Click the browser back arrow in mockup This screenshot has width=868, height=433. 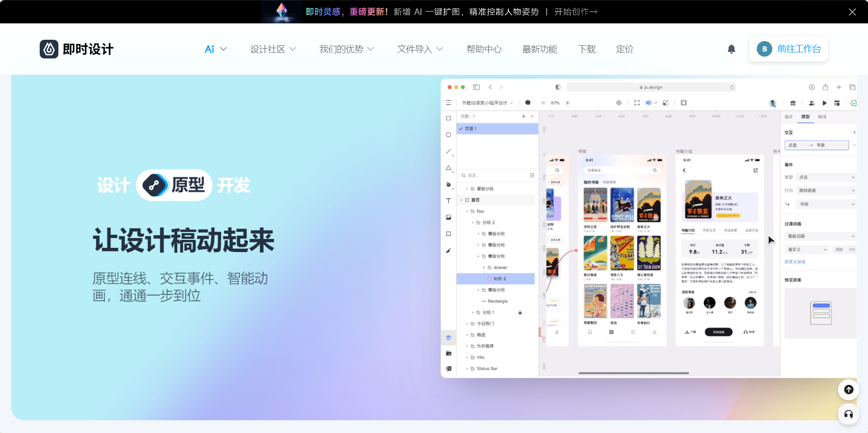pos(490,87)
